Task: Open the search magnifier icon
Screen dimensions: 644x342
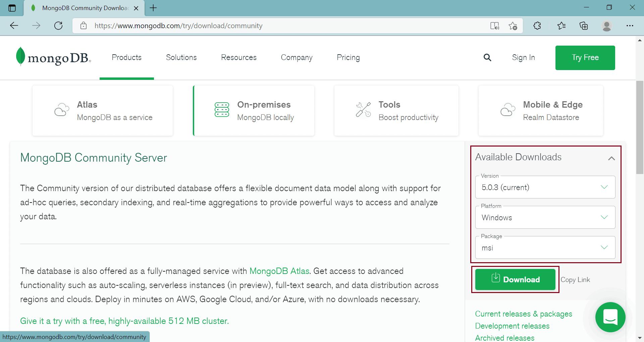Action: [487, 57]
